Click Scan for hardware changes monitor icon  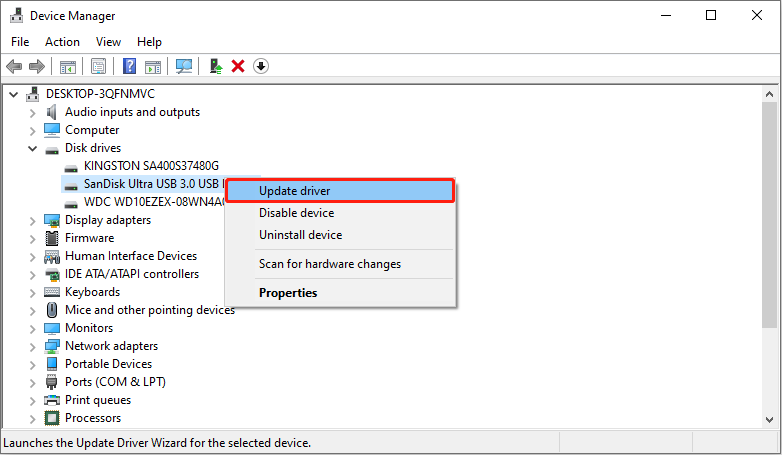point(184,66)
